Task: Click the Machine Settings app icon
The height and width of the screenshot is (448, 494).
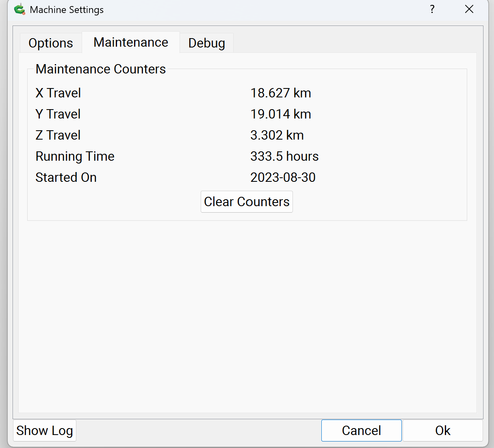Action: [19, 9]
